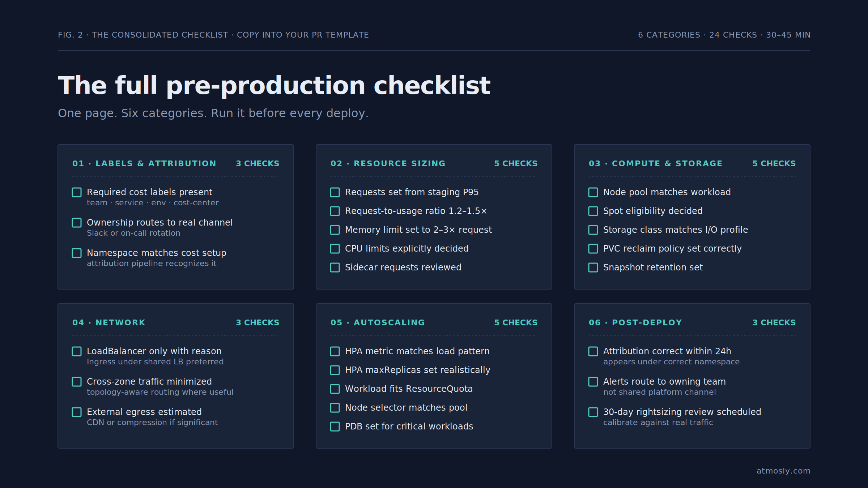Click the '02 · RESOURCE SIZING' heading
The width and height of the screenshot is (868, 488).
click(x=388, y=163)
